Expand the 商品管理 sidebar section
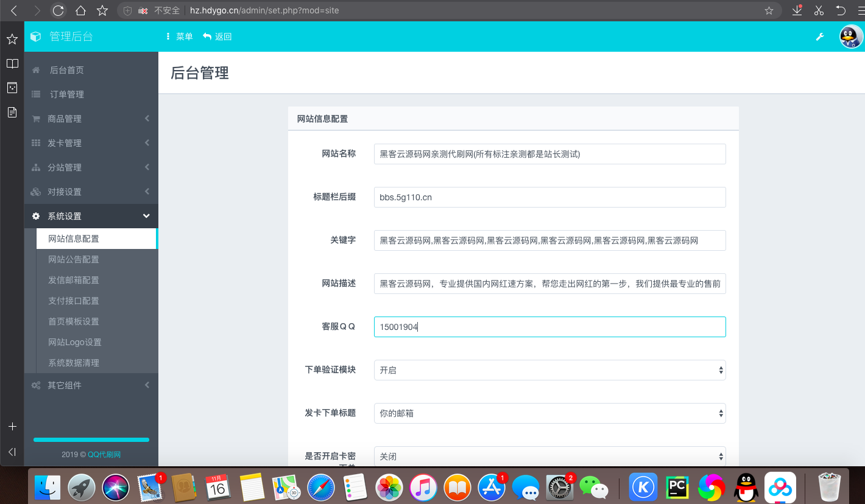The width and height of the screenshot is (865, 504). (x=91, y=119)
